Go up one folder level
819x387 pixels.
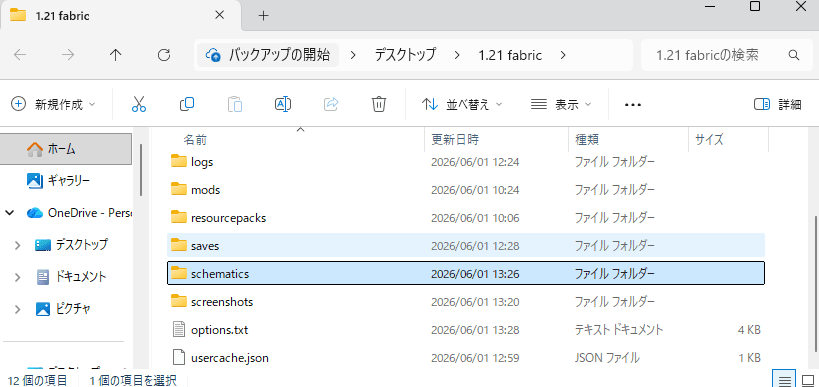tap(115, 55)
